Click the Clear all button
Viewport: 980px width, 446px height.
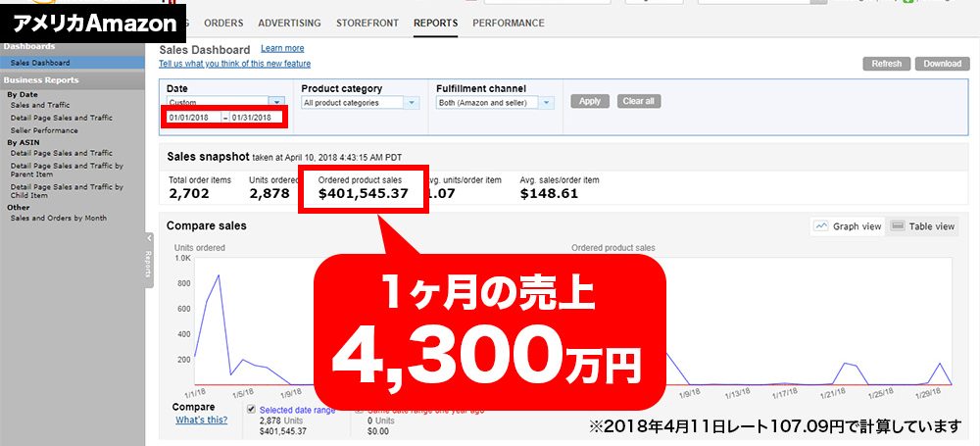pyautogui.click(x=639, y=101)
